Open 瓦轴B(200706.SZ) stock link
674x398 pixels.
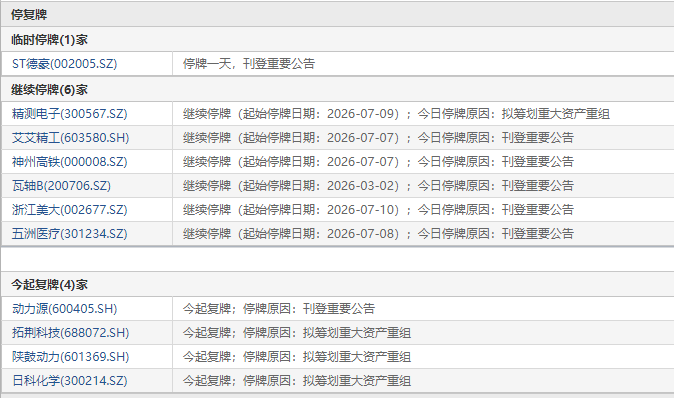coord(61,186)
